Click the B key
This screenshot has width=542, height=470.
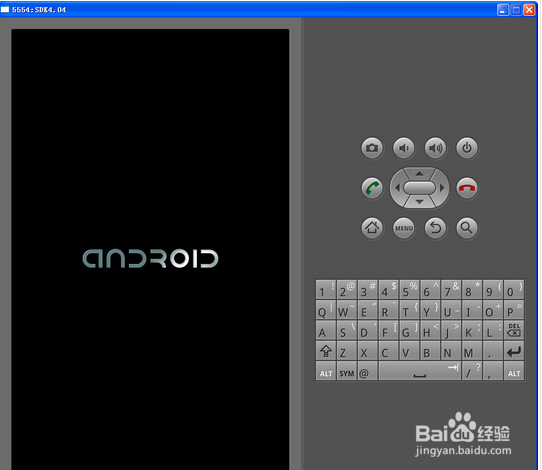point(430,350)
